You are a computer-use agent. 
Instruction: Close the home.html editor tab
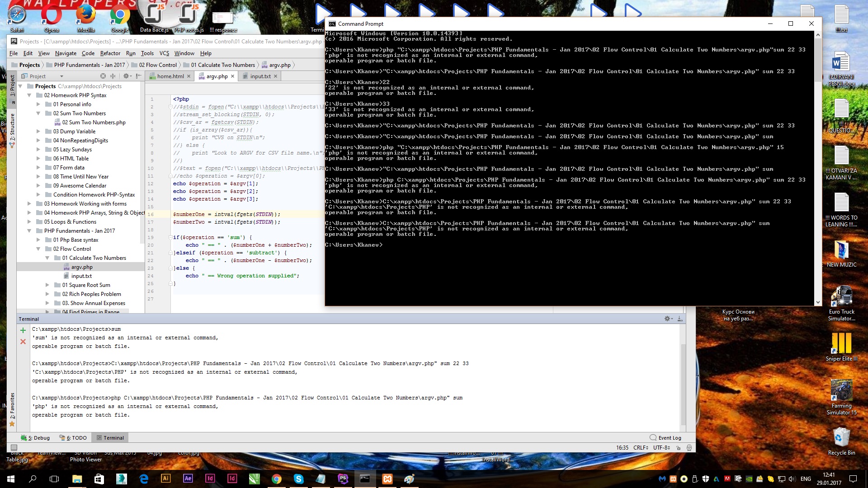point(189,76)
